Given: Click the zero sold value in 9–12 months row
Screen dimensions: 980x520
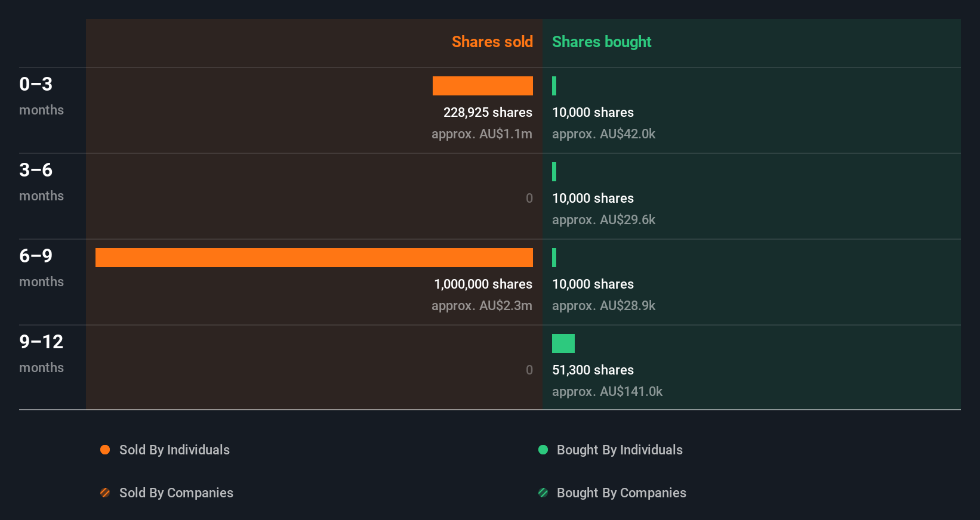Looking at the screenshot, I should pyautogui.click(x=529, y=370).
